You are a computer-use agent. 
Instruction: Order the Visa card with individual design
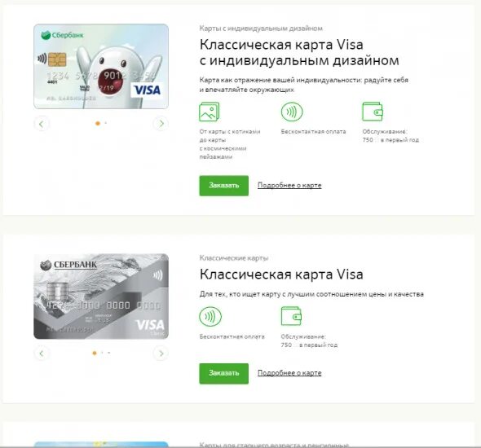tap(224, 186)
